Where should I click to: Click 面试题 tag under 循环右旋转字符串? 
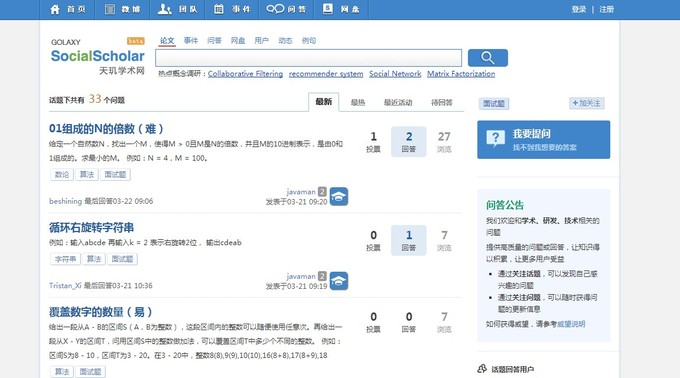(122, 259)
